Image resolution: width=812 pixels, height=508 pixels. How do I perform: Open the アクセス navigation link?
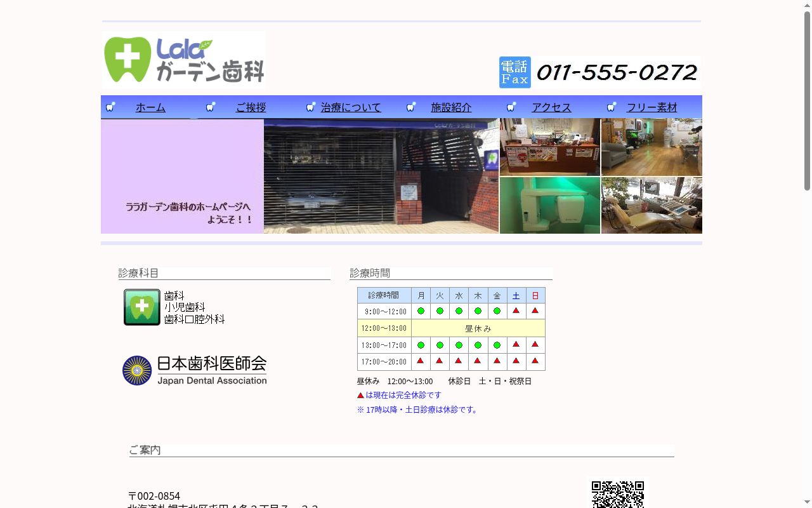click(x=551, y=107)
